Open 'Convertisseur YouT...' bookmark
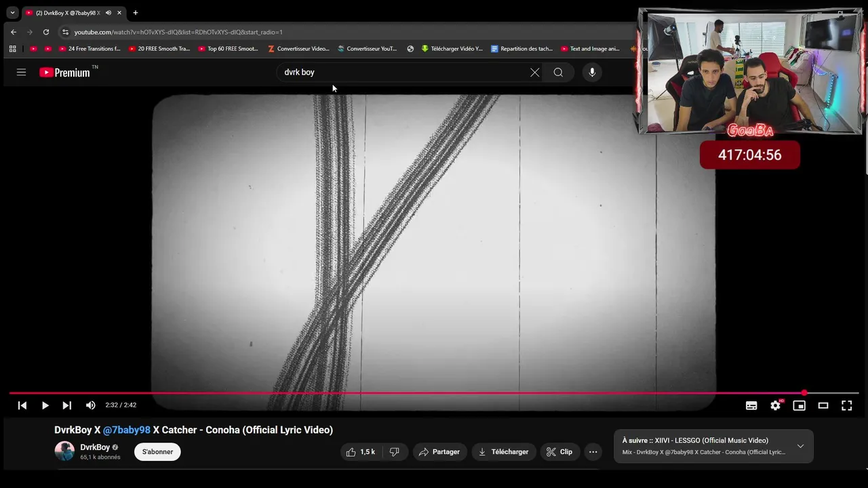The image size is (868, 488). pyautogui.click(x=368, y=49)
